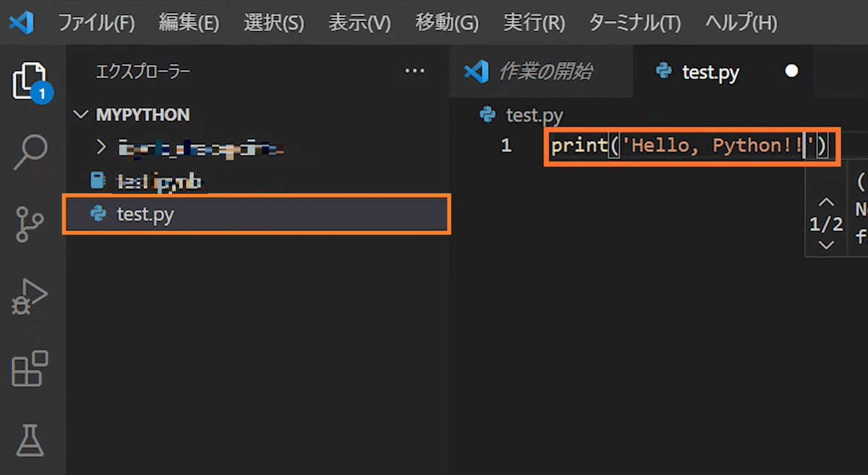Screen dimensions: 868x475
Task: Go to the previous match with the up chevron
Action: pos(825,201)
